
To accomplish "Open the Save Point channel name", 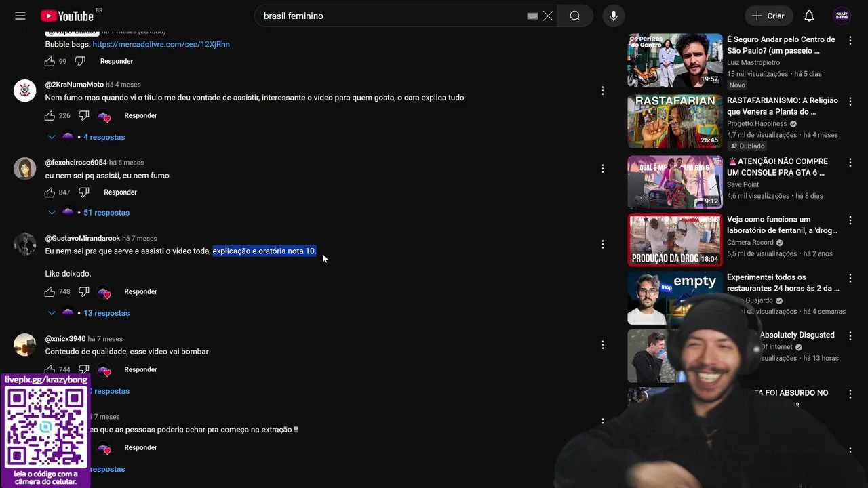I will [x=743, y=184].
